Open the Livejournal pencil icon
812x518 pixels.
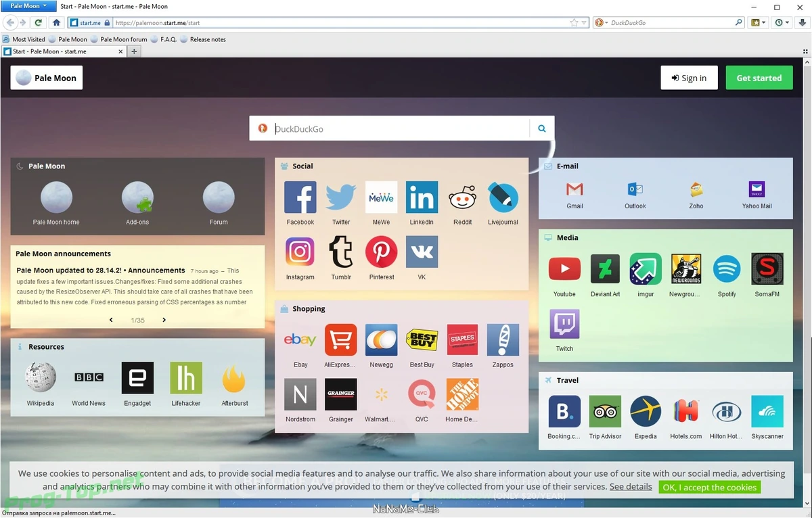click(x=503, y=197)
